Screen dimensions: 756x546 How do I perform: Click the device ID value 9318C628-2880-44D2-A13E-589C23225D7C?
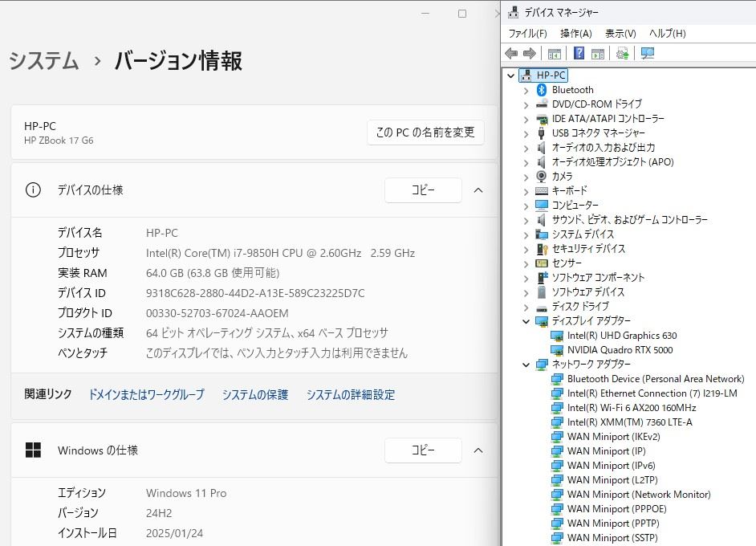(255, 293)
